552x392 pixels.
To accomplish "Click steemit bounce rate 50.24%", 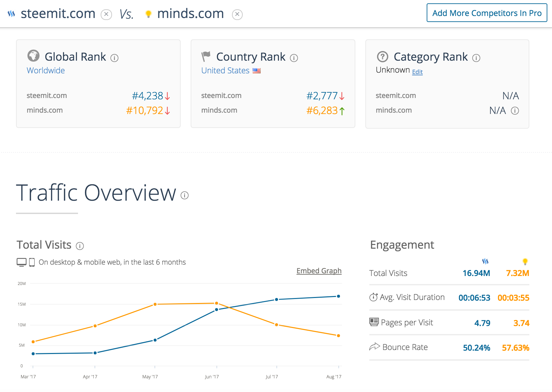I will (477, 348).
